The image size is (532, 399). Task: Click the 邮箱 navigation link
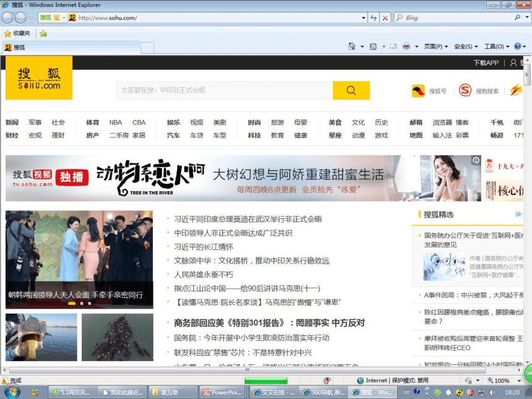pos(416,122)
